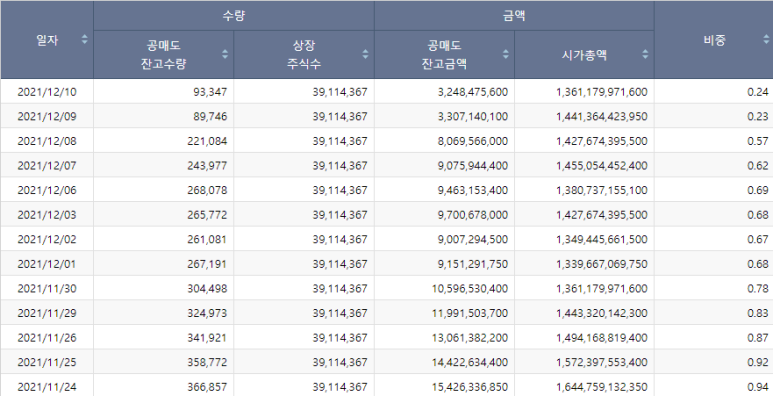The image size is (773, 396).
Task: Click short balance quantity 267,191
Action: 207,264
